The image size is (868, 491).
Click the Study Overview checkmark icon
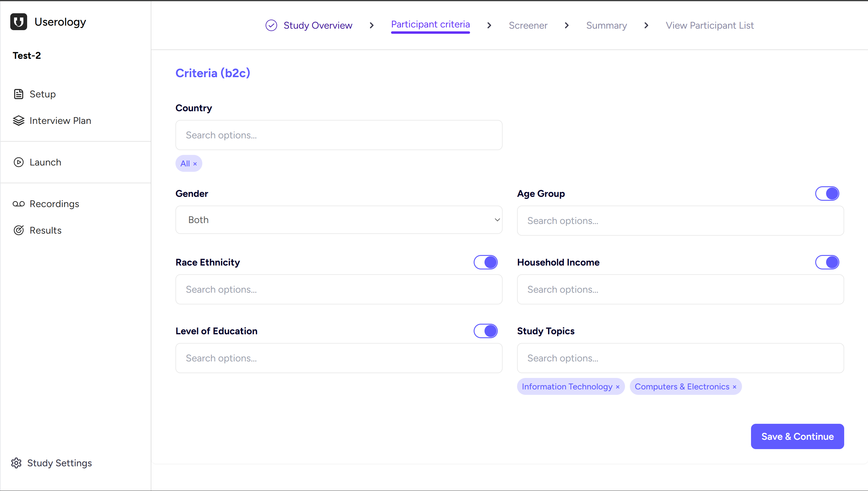271,25
